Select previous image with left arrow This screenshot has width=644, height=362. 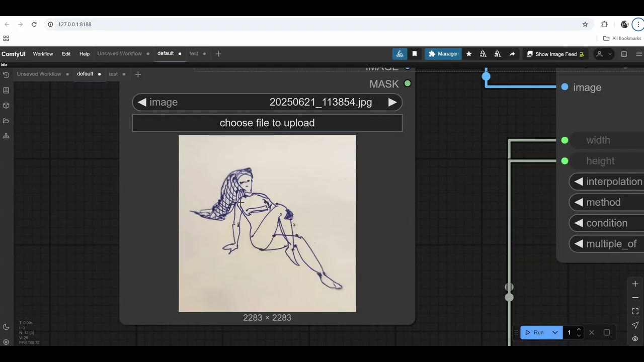[x=142, y=102]
